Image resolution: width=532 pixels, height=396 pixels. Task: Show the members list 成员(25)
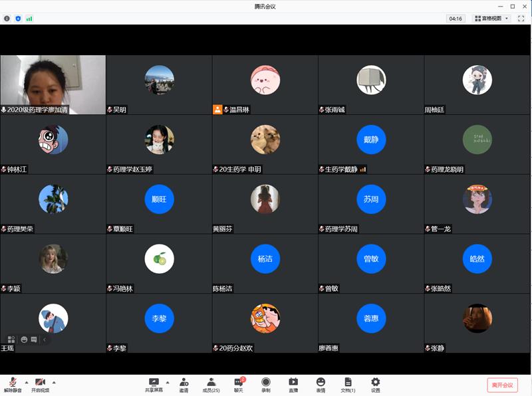211,384
